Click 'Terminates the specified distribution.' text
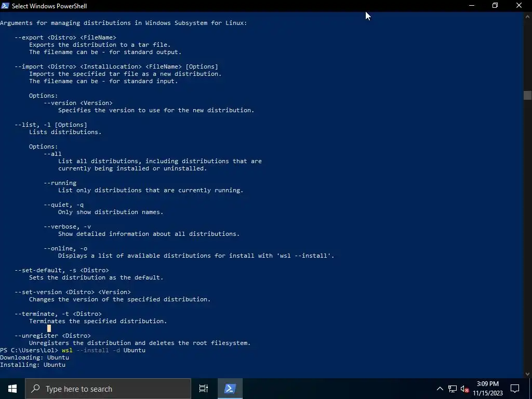 pyautogui.click(x=98, y=321)
